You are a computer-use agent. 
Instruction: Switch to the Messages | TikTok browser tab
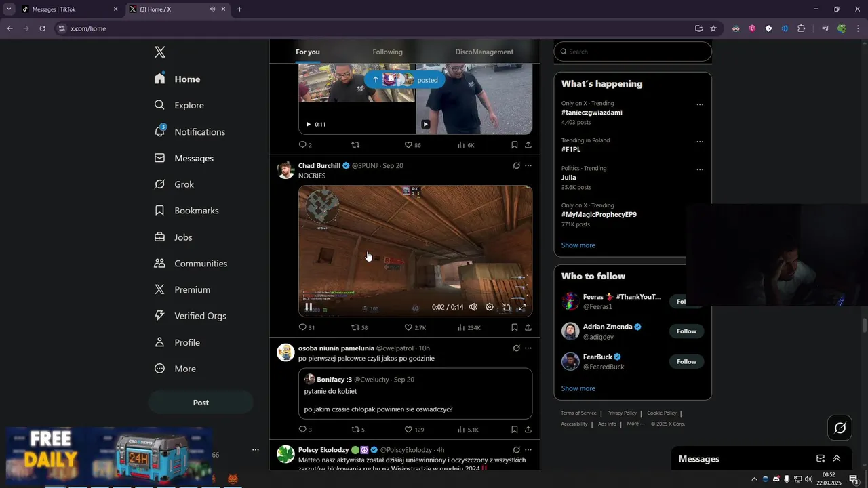click(70, 9)
